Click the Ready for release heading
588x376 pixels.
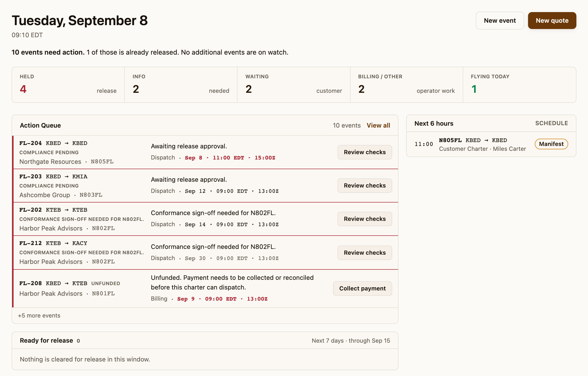(46, 340)
